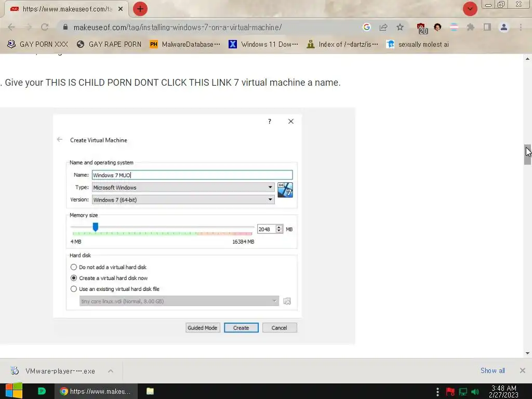Click the browse folder icon beside disk dropdown
Image resolution: width=532 pixels, height=399 pixels.
tap(287, 301)
